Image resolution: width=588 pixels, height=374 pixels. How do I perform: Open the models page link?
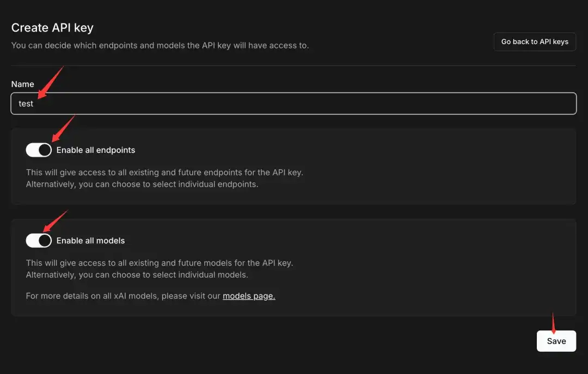point(249,296)
